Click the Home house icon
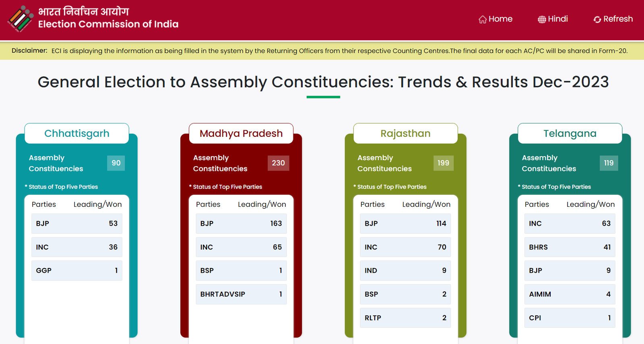Image resolution: width=644 pixels, height=344 pixels. pyautogui.click(x=483, y=19)
